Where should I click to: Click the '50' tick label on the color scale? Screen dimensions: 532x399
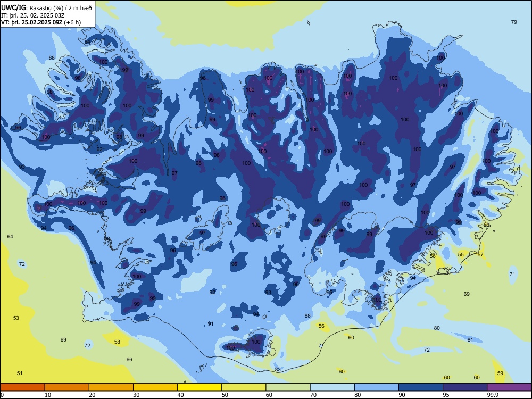click(x=225, y=395)
